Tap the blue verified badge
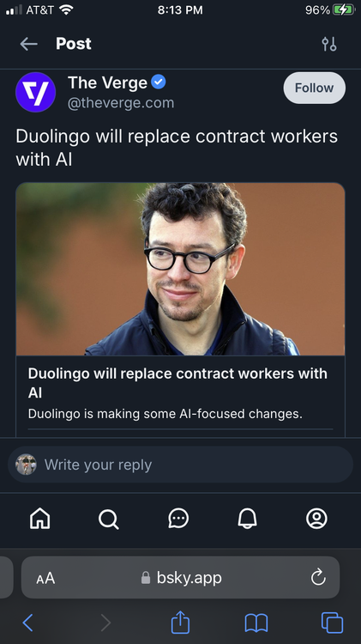 (x=159, y=82)
